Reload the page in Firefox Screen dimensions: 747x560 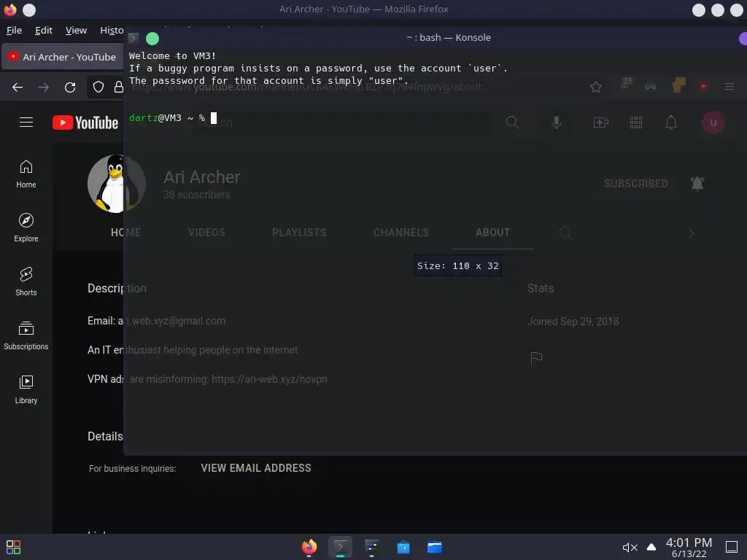70,87
